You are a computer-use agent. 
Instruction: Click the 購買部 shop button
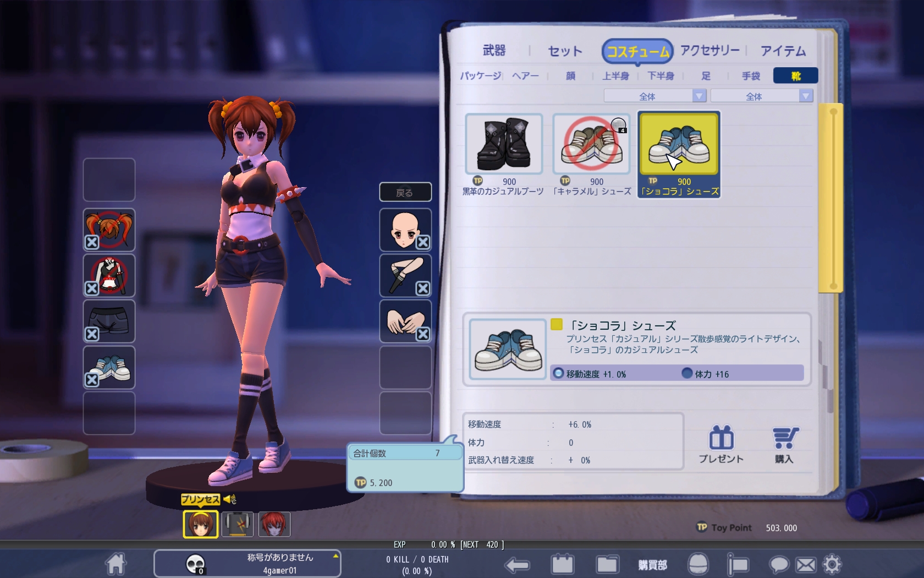652,565
